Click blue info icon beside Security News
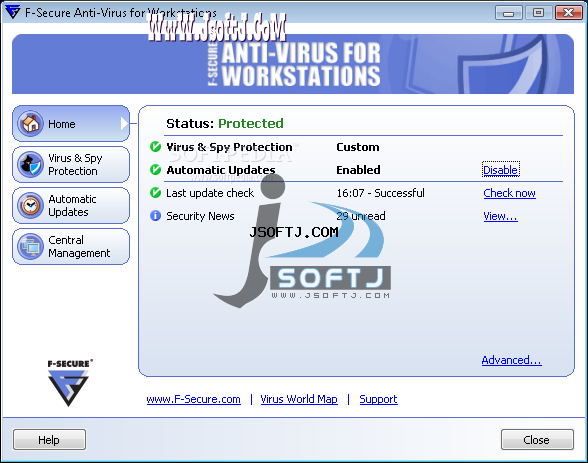Image resolution: width=588 pixels, height=463 pixels. pyautogui.click(x=155, y=216)
